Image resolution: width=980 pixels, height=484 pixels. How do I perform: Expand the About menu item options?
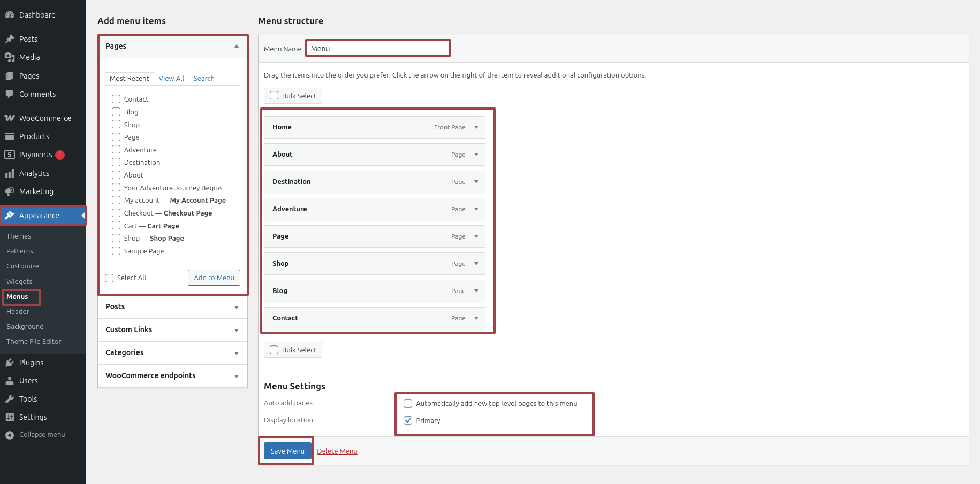click(476, 155)
